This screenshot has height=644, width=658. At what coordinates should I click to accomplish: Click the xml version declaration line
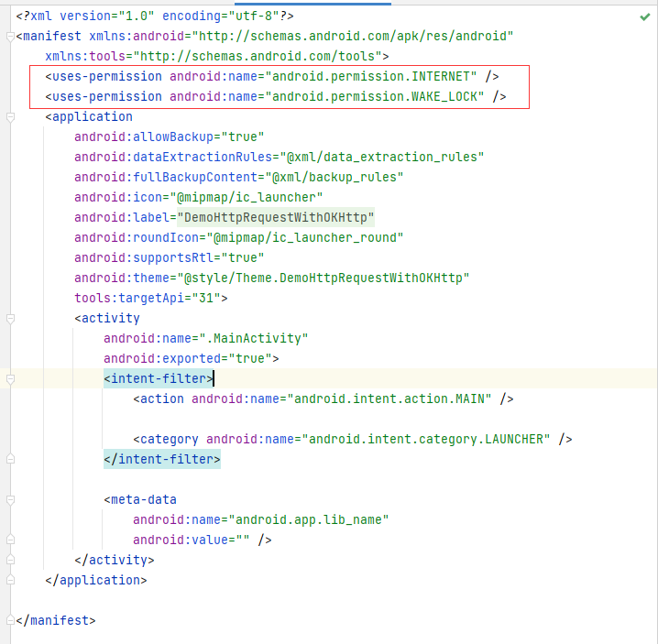click(155, 16)
